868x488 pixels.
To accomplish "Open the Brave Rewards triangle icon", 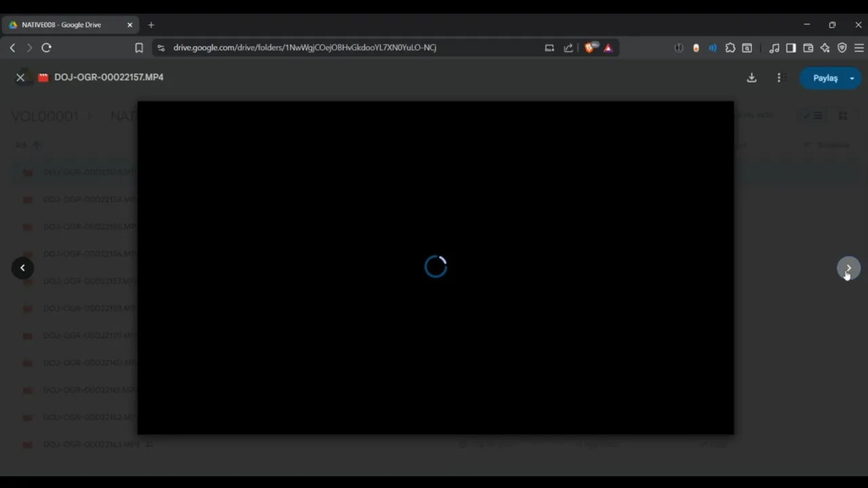I will (x=608, y=47).
